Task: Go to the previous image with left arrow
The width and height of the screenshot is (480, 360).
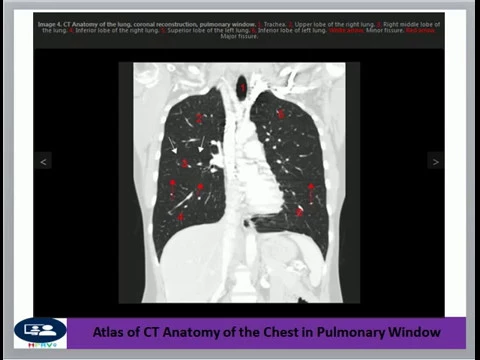Action: [43, 162]
